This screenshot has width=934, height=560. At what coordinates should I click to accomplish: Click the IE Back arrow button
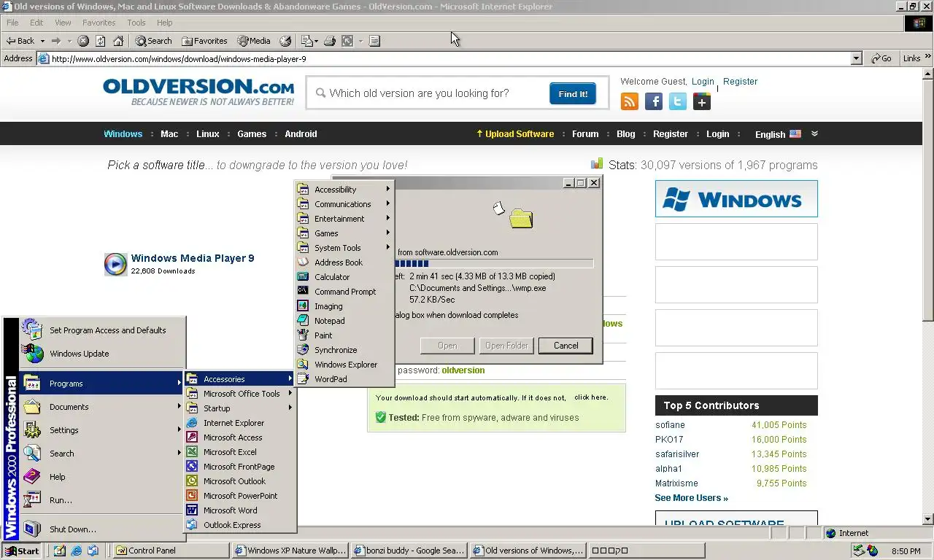[x=20, y=41]
